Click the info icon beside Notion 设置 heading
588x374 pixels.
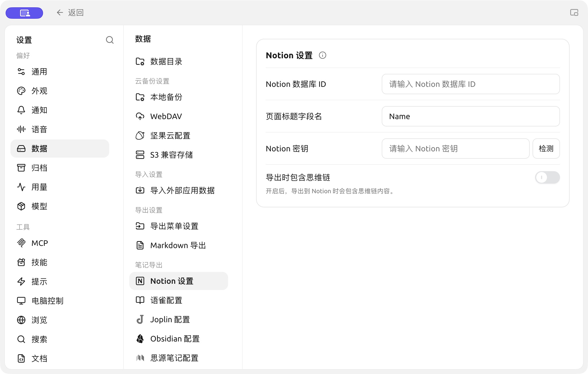(x=323, y=55)
